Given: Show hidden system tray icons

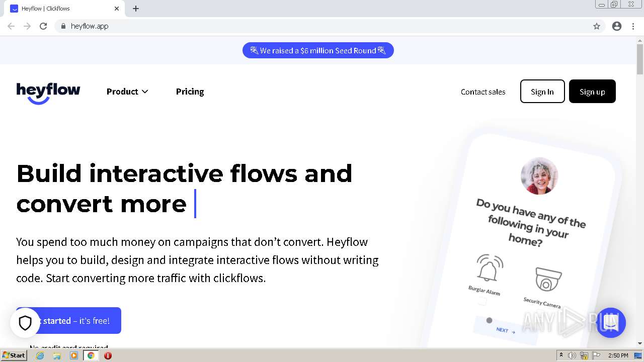Looking at the screenshot, I should click(561, 355).
